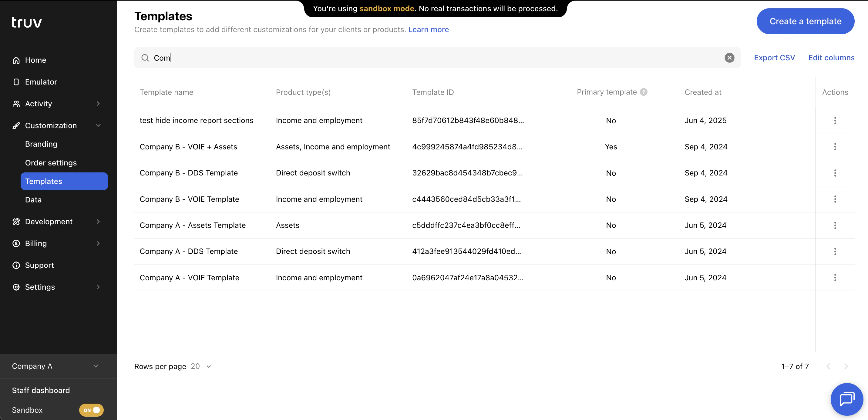Select the Emulator icon
Viewport: 868px width, 420px height.
tap(16, 82)
